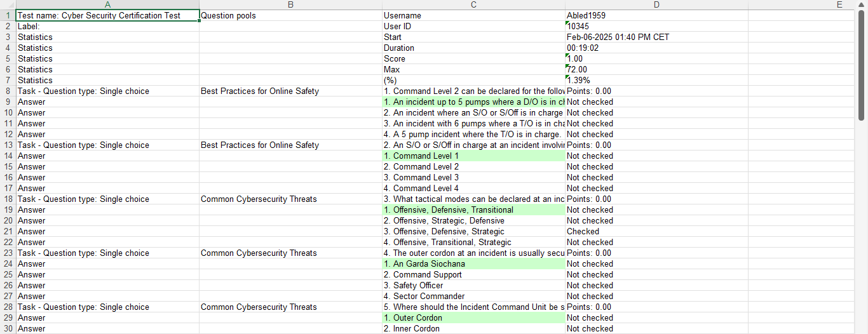
Task: Select column B header
Action: [x=290, y=4]
